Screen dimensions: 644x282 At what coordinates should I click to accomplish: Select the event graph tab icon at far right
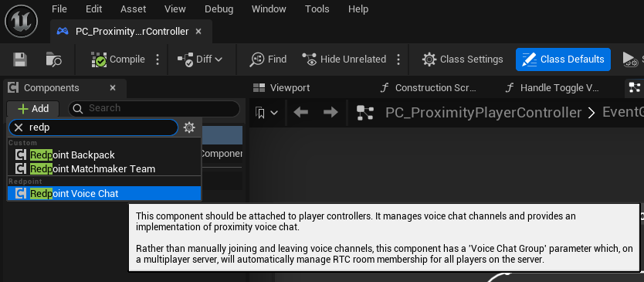tap(635, 87)
